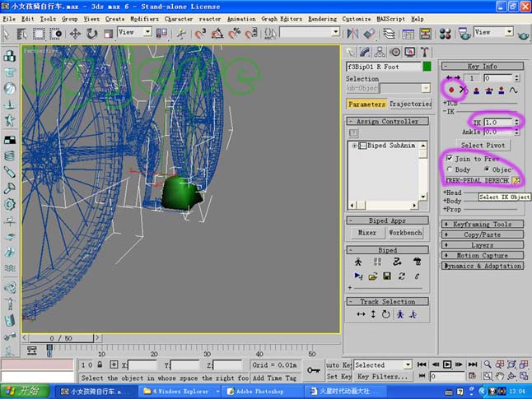
Task: Click the Mixer button
Action: click(367, 233)
